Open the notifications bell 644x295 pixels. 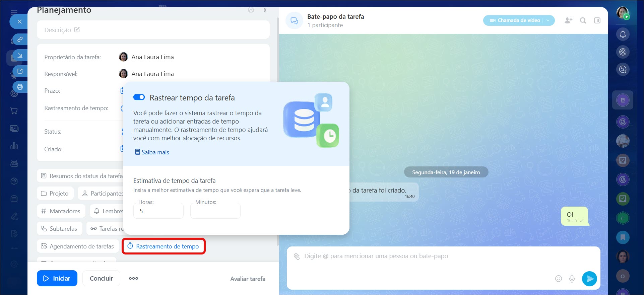coord(623,34)
